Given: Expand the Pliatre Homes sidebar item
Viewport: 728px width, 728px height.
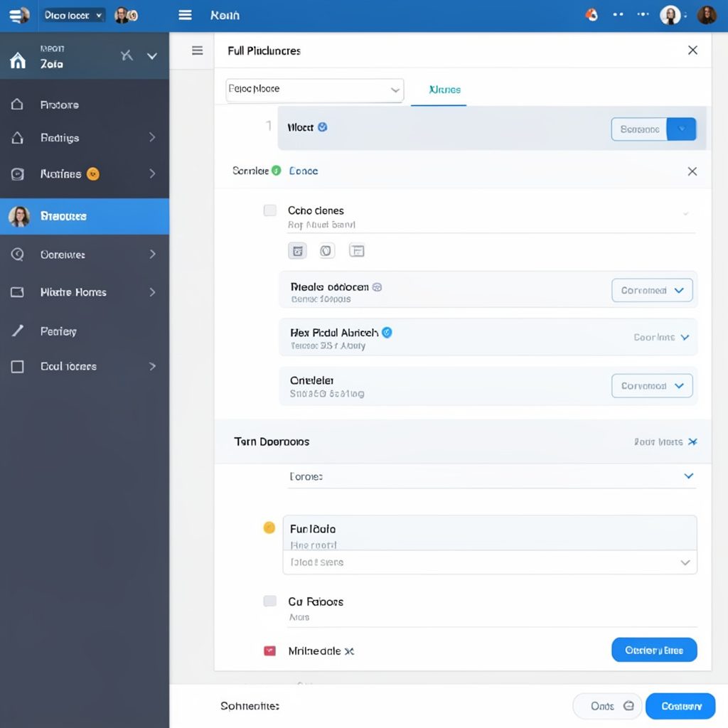Looking at the screenshot, I should (x=85, y=292).
